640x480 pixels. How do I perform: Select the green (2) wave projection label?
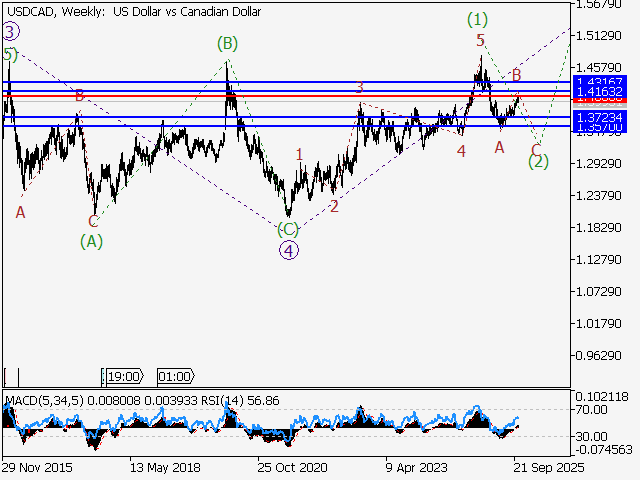(538, 160)
